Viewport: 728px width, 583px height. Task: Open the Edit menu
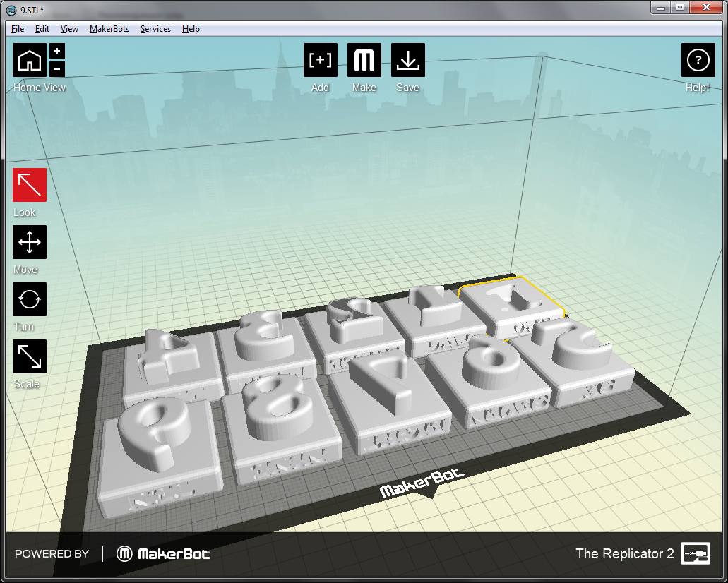42,29
